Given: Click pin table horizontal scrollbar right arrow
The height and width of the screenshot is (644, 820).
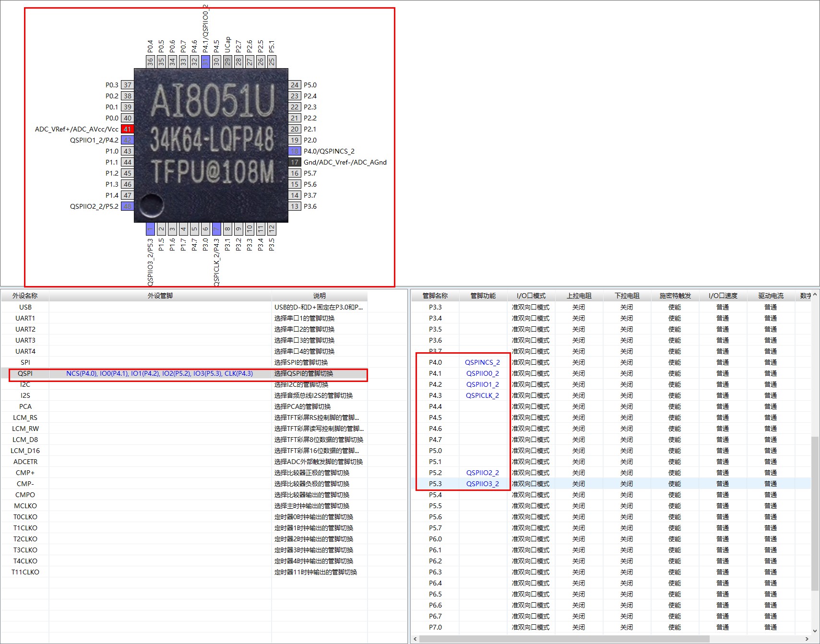Looking at the screenshot, I should point(807,639).
